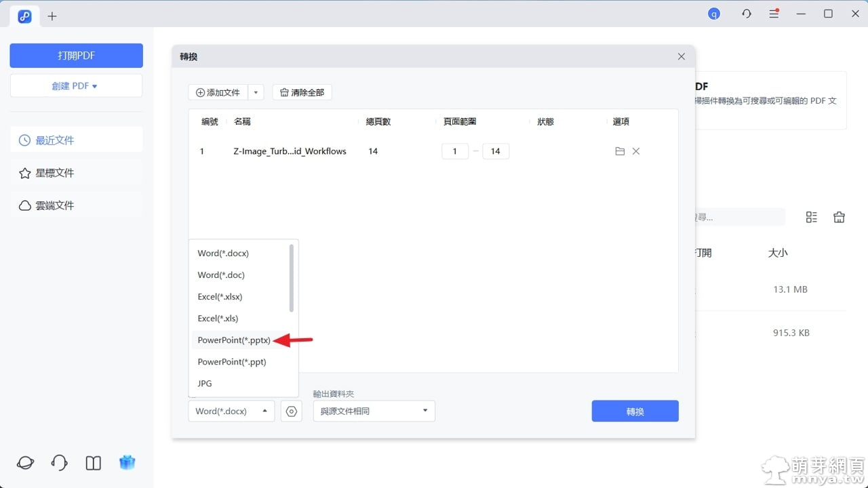
Task: Click the 清除全部 button
Action: [x=302, y=92]
